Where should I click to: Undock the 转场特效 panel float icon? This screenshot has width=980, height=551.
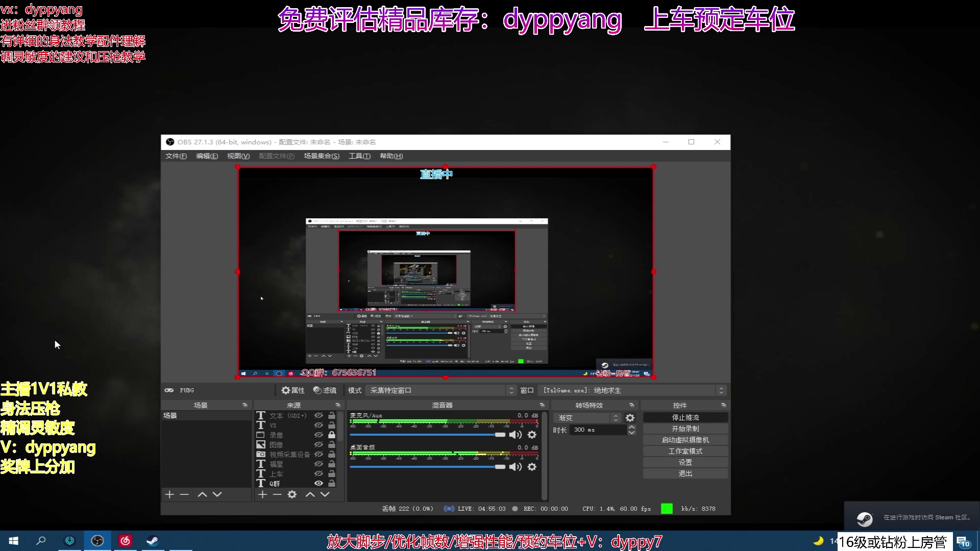pos(632,405)
